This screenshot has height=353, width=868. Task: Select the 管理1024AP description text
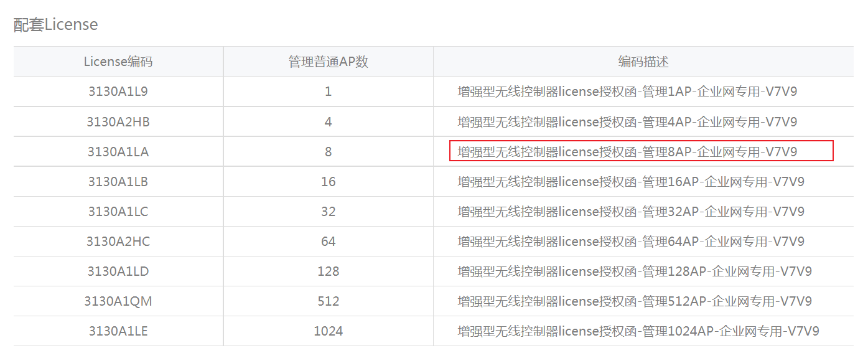pos(638,331)
